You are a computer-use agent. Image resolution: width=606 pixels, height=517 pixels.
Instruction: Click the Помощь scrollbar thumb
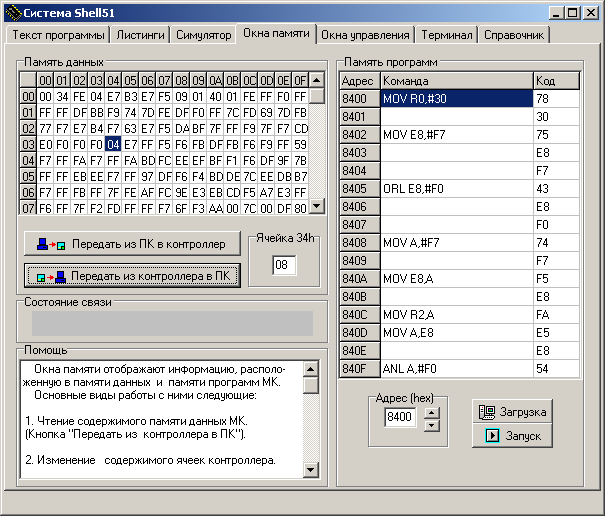[x=311, y=385]
